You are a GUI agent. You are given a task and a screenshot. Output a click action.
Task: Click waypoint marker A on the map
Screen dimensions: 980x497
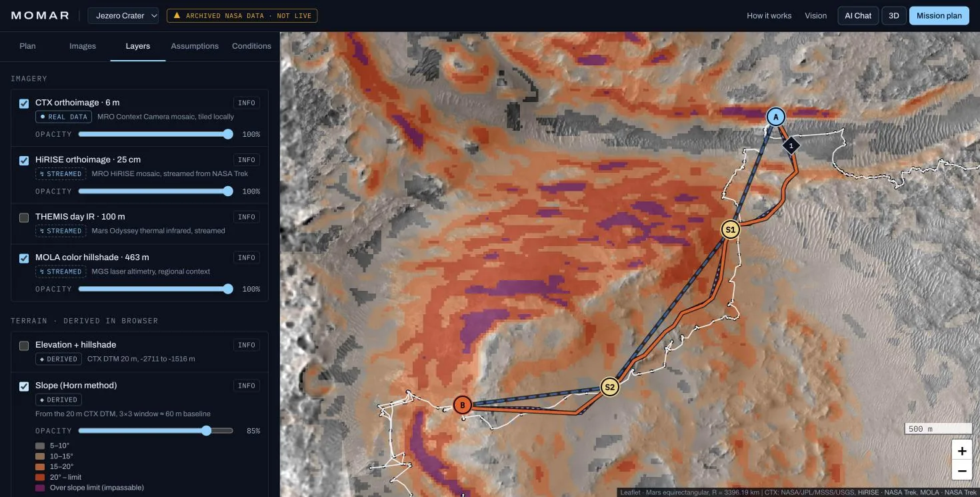pos(775,117)
